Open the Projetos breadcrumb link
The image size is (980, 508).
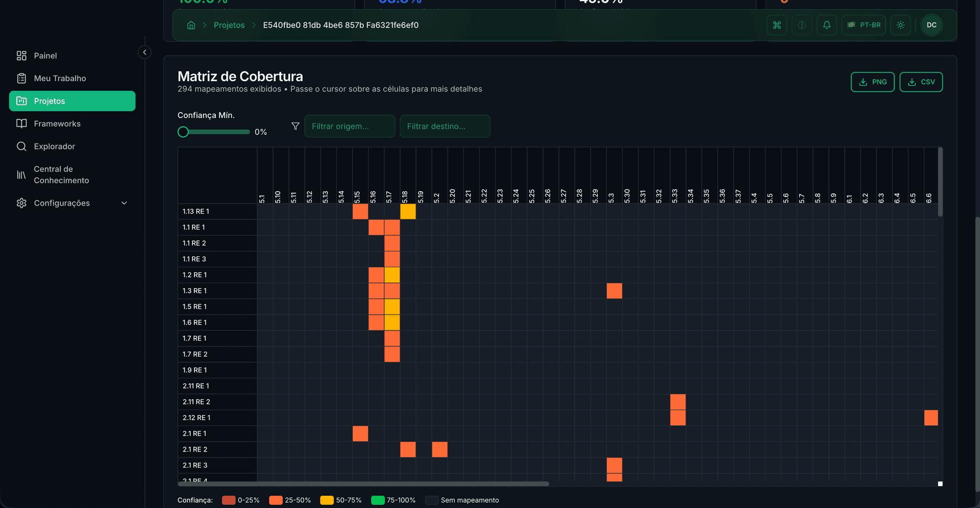[229, 24]
